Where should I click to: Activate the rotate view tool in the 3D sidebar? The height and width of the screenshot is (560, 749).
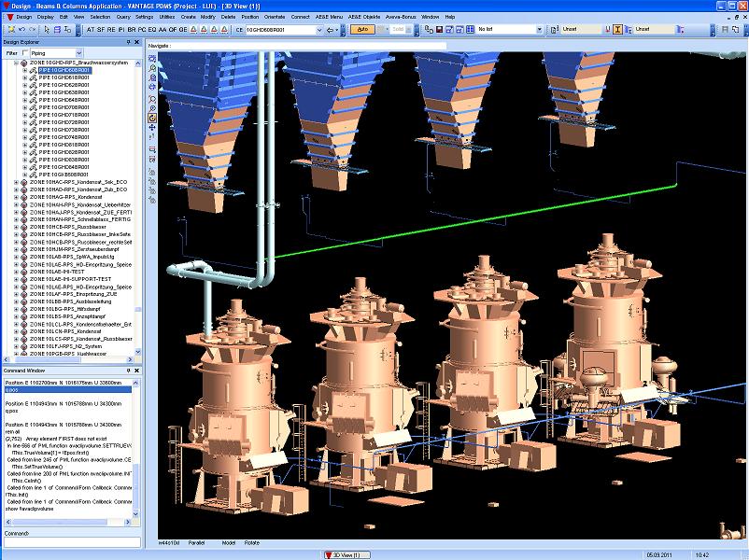(x=152, y=118)
